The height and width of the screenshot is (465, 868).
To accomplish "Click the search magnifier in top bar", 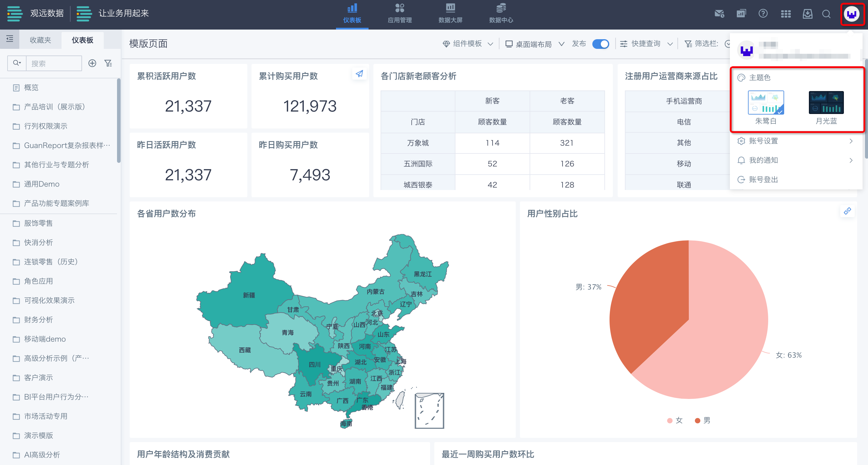I will 826,14.
